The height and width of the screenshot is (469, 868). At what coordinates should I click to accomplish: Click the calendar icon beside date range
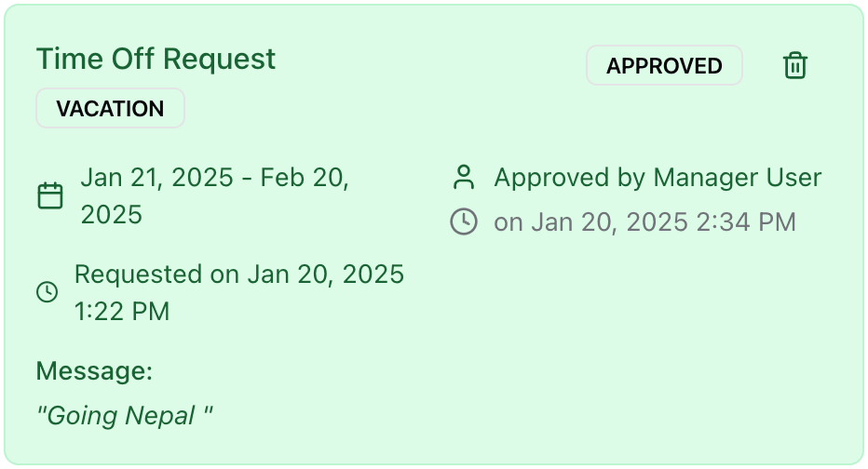pyautogui.click(x=50, y=195)
